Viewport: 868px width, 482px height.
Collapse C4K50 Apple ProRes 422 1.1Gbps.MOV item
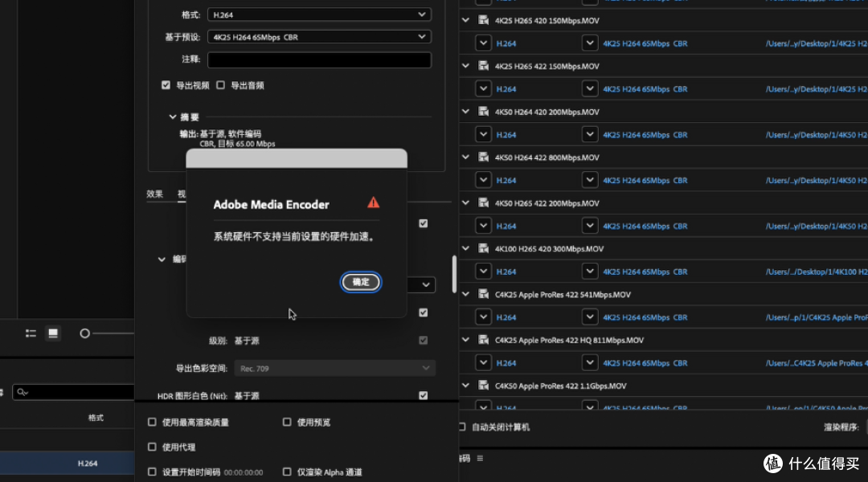(x=465, y=386)
